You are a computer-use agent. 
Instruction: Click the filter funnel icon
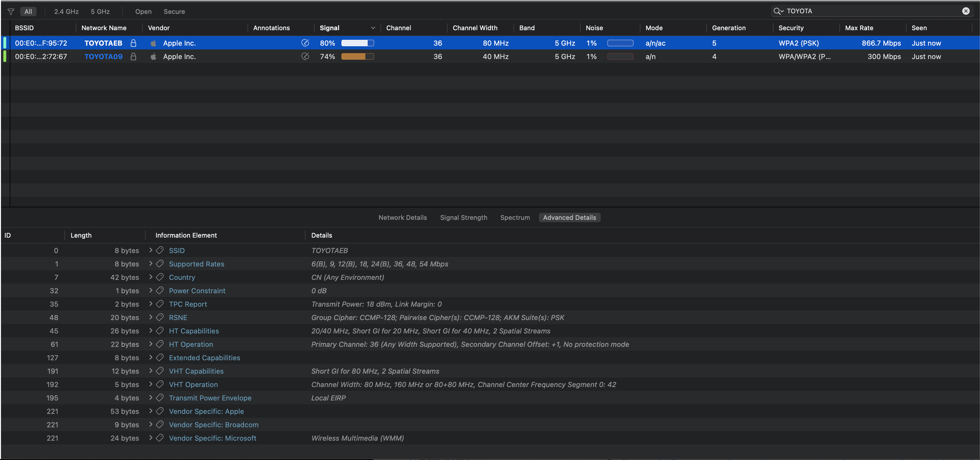[x=11, y=11]
